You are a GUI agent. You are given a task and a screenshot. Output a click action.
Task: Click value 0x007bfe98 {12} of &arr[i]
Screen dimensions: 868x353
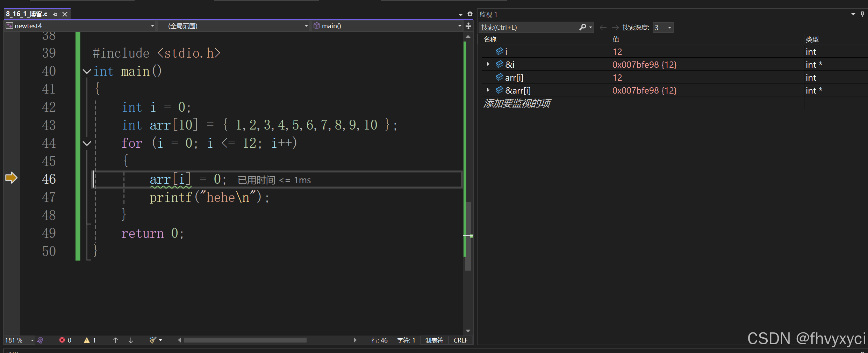pyautogui.click(x=645, y=90)
